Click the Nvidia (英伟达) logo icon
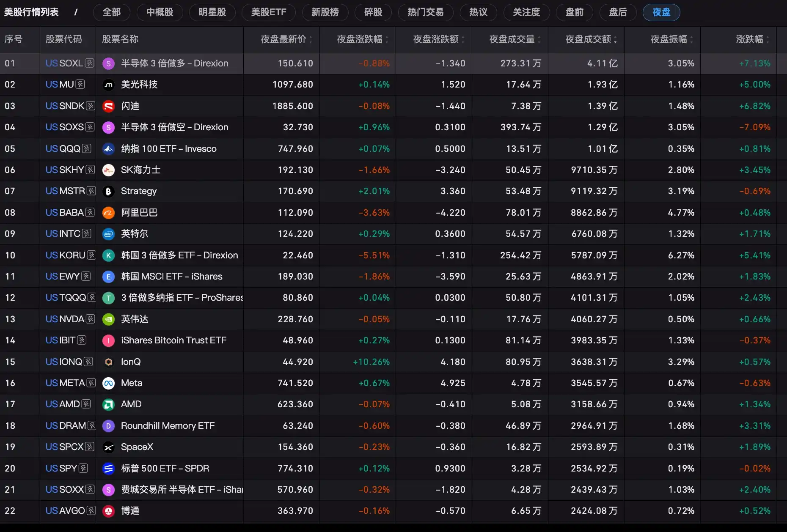Screen dimensions: 787x532 [x=109, y=319]
